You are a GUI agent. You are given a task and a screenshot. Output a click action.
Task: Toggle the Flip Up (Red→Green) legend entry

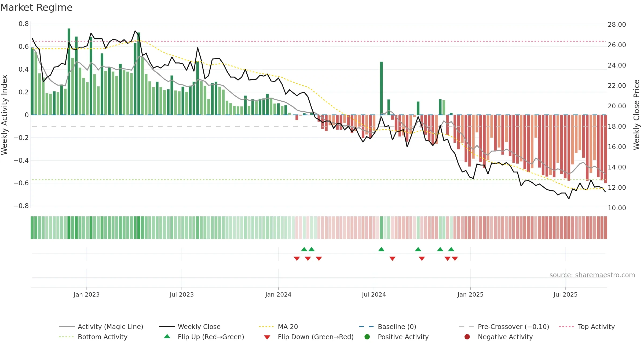[x=204, y=337]
